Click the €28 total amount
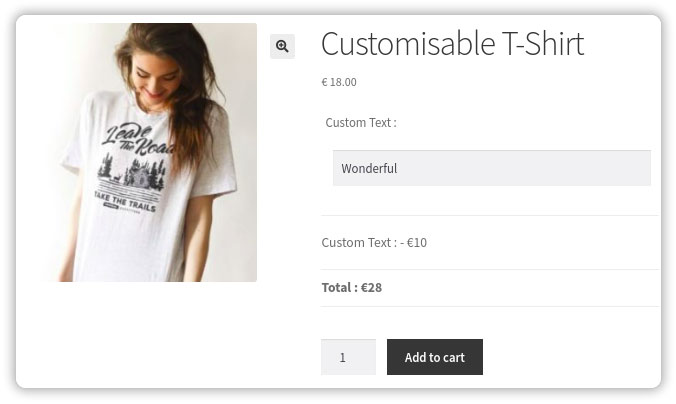676x404 pixels. click(371, 287)
